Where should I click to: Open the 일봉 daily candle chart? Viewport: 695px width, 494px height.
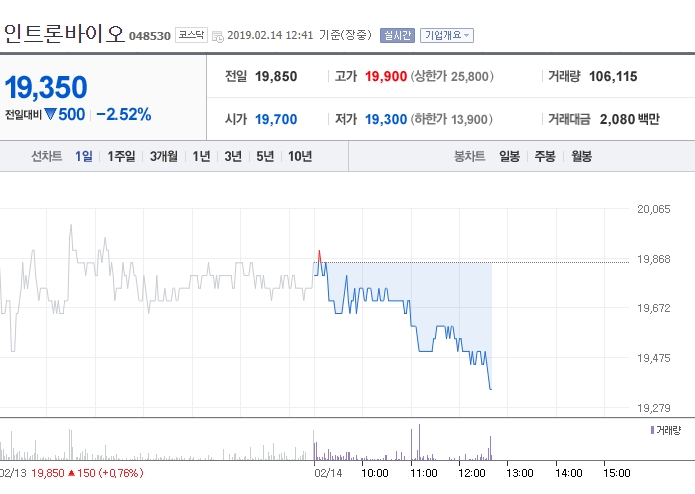tap(509, 156)
